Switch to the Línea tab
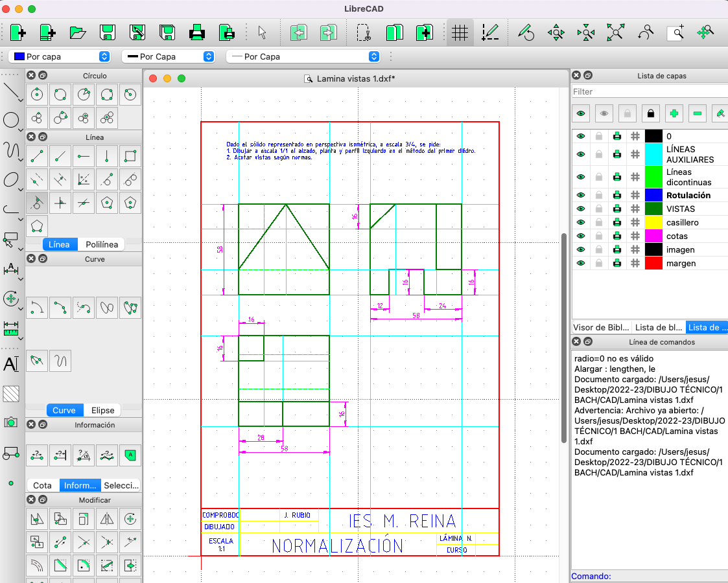 coord(59,244)
